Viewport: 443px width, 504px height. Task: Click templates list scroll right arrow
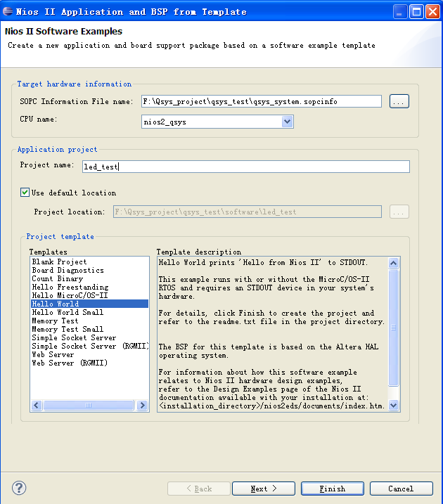tap(142, 406)
